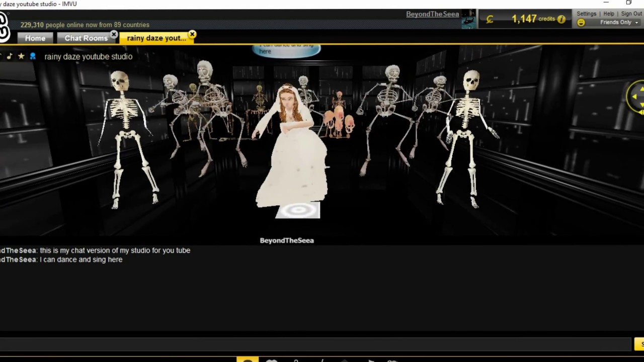Open Settings
Image resolution: width=644 pixels, height=362 pixels.
(586, 14)
